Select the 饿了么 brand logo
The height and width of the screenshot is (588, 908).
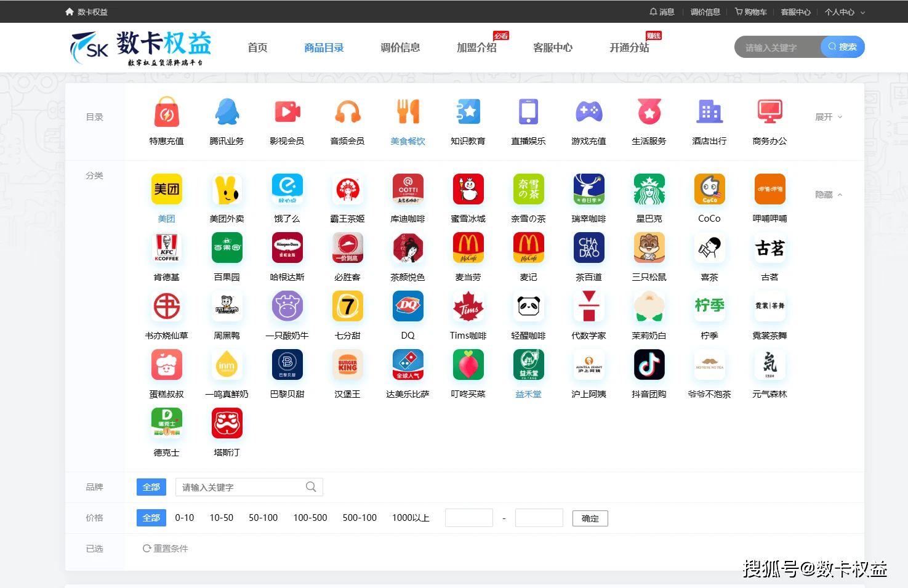point(287,189)
